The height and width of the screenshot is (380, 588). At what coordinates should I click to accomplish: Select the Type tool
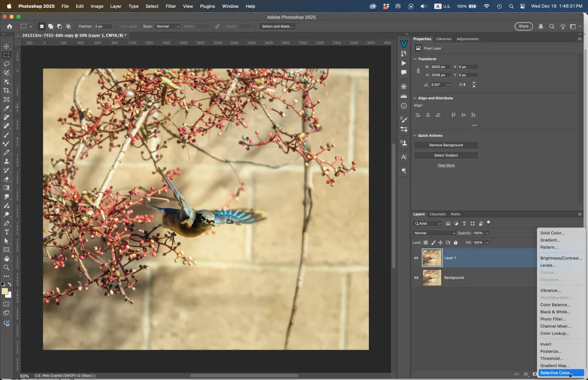6,232
